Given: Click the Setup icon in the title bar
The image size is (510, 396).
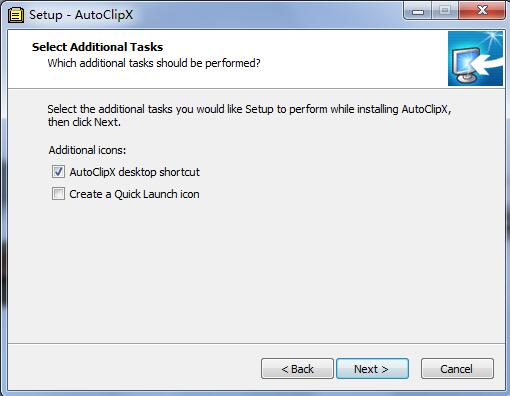Looking at the screenshot, I should 16,15.
